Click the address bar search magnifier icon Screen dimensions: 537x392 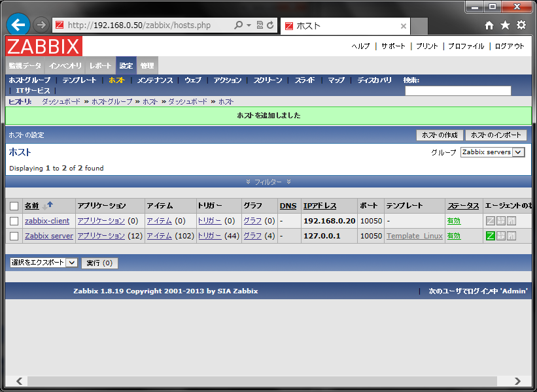pos(238,25)
